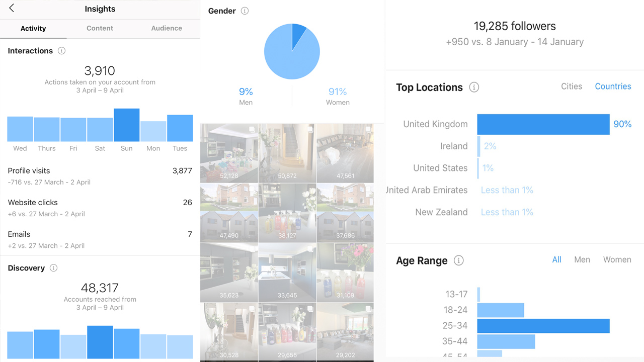Filter Age Range by Men
The height and width of the screenshot is (362, 644).
click(x=582, y=259)
